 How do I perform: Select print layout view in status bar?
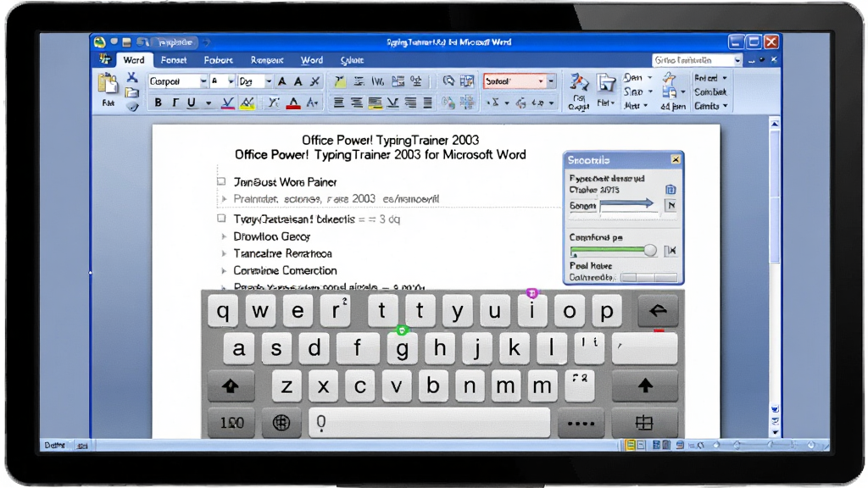click(630, 445)
